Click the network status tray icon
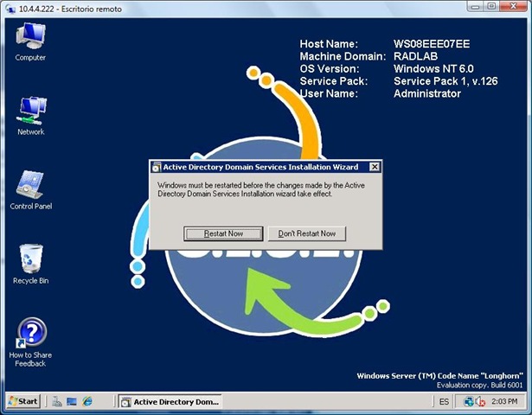Viewport: 532px width, 415px height. pyautogui.click(x=470, y=401)
